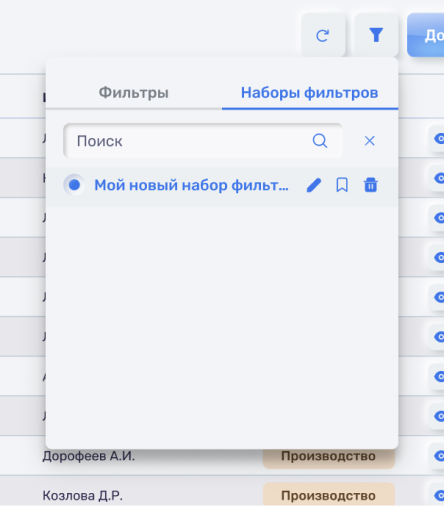Click the refresh table icon
This screenshot has width=444, height=506.
point(323,35)
